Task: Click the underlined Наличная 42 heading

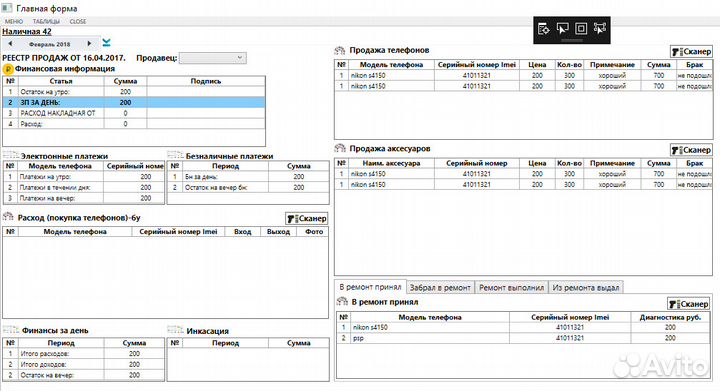Action: click(x=27, y=32)
